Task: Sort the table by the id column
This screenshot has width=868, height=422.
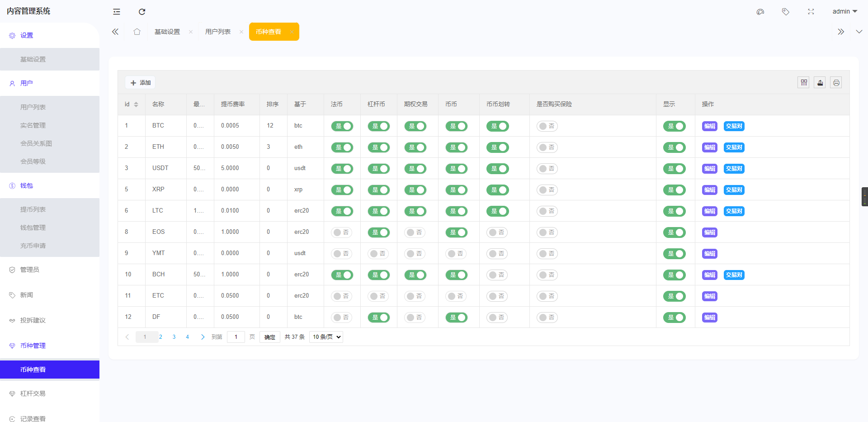Action: coord(136,104)
